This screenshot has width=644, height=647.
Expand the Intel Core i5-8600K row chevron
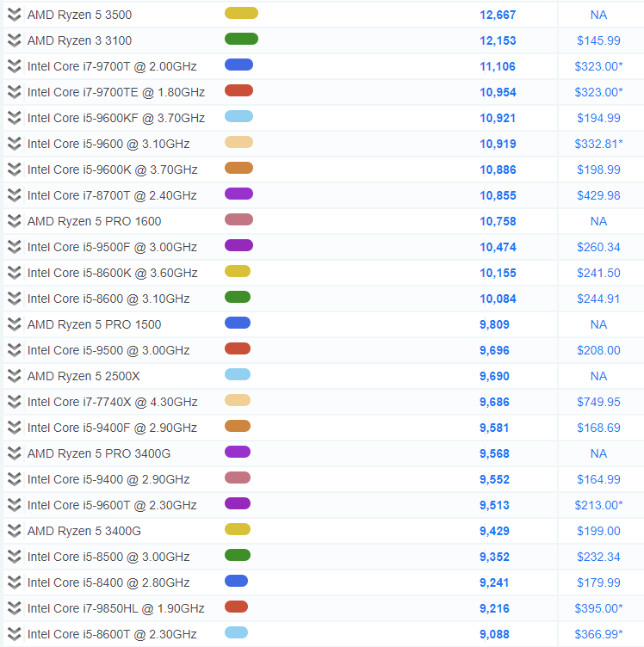pyautogui.click(x=14, y=273)
